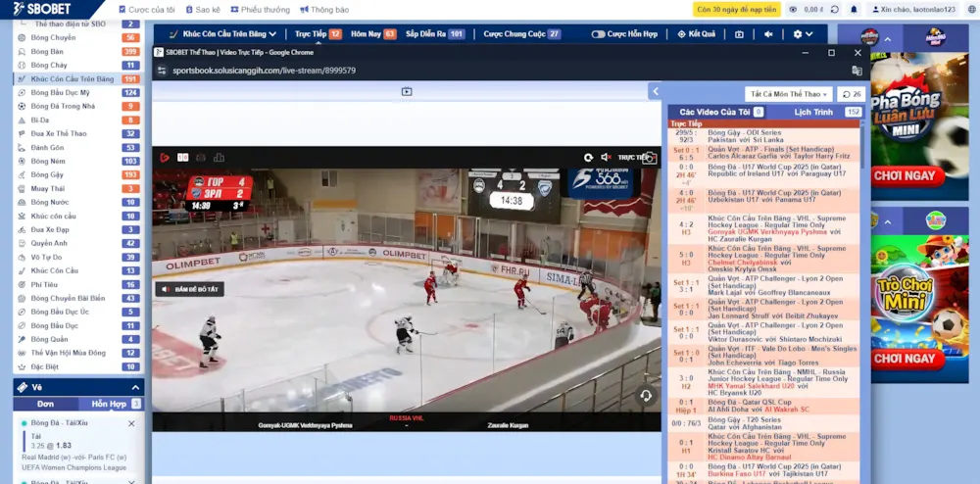Reload the live video stream
This screenshot has width=980, height=484.
coord(588,157)
